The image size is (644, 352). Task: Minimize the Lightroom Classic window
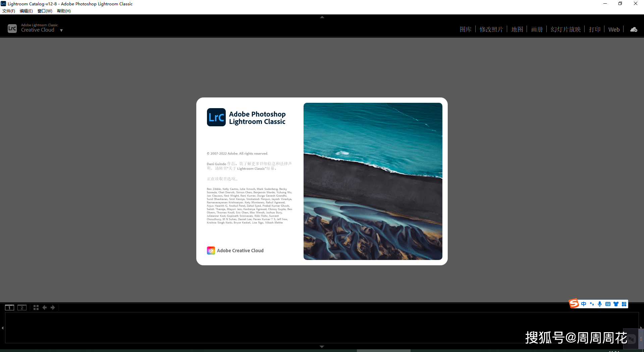pyautogui.click(x=605, y=4)
